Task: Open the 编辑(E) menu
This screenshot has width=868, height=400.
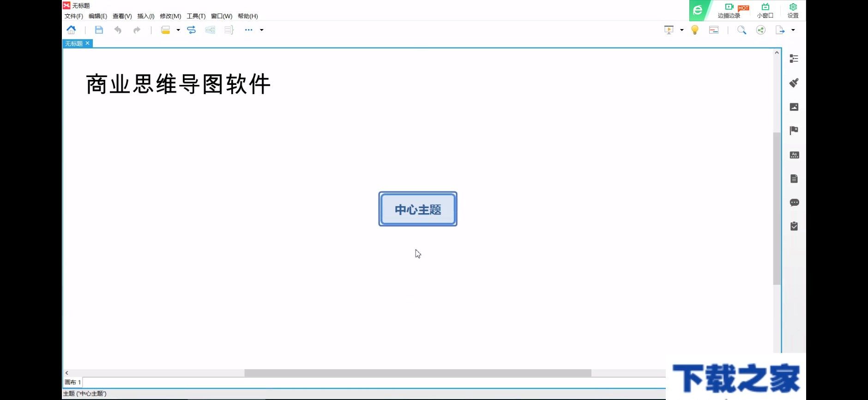Action: (x=98, y=16)
